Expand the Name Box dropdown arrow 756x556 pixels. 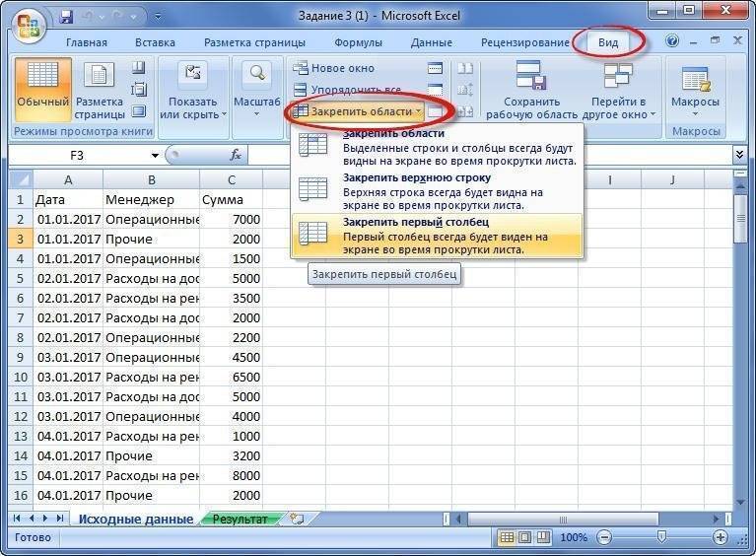155,156
